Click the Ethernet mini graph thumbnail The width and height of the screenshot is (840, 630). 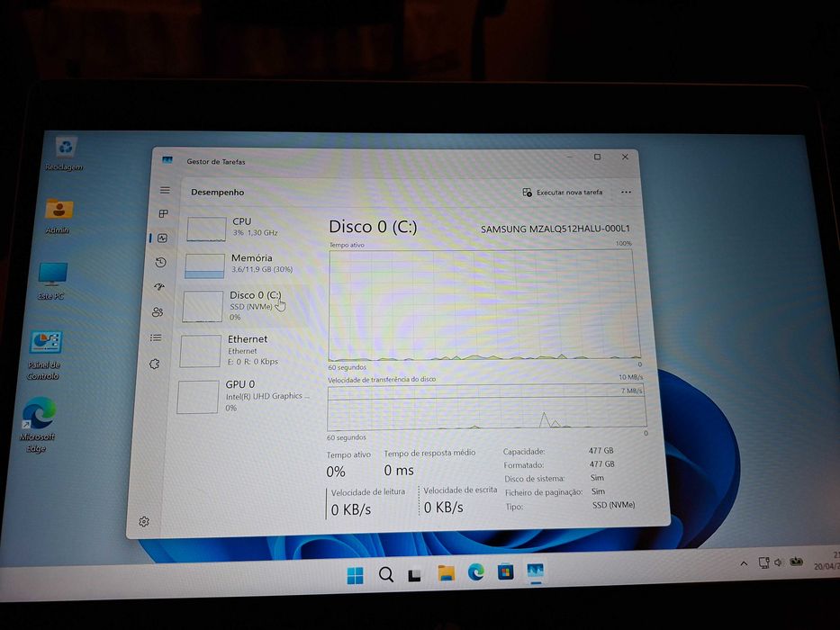click(x=201, y=351)
